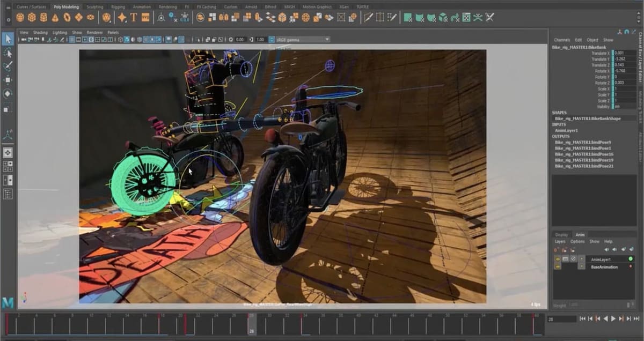Toggle the BaseAnimation layer lock icon

pos(557,266)
